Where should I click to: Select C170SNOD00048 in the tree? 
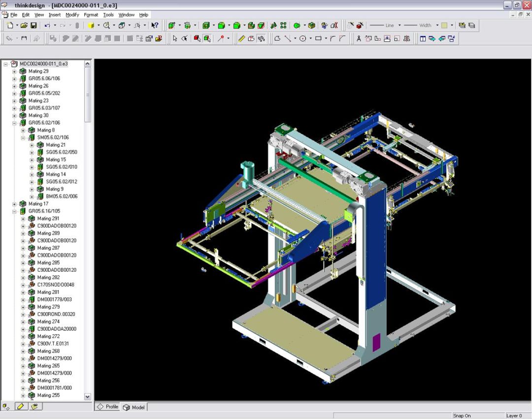[56, 285]
